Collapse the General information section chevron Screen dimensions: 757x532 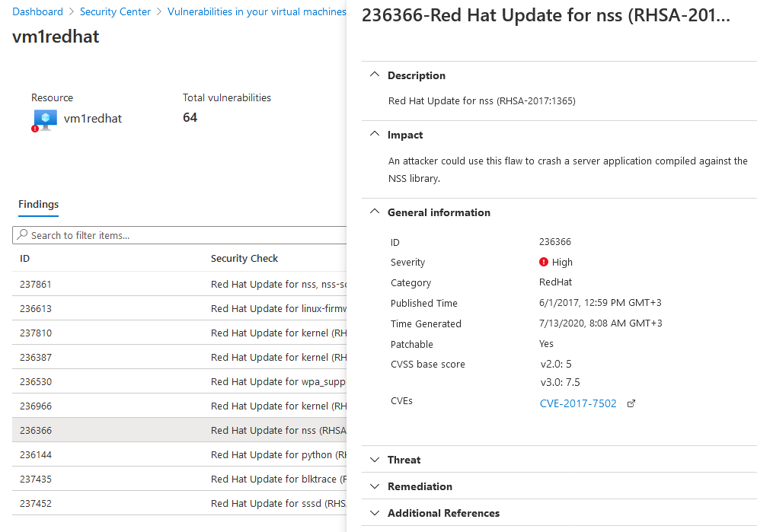click(x=375, y=212)
